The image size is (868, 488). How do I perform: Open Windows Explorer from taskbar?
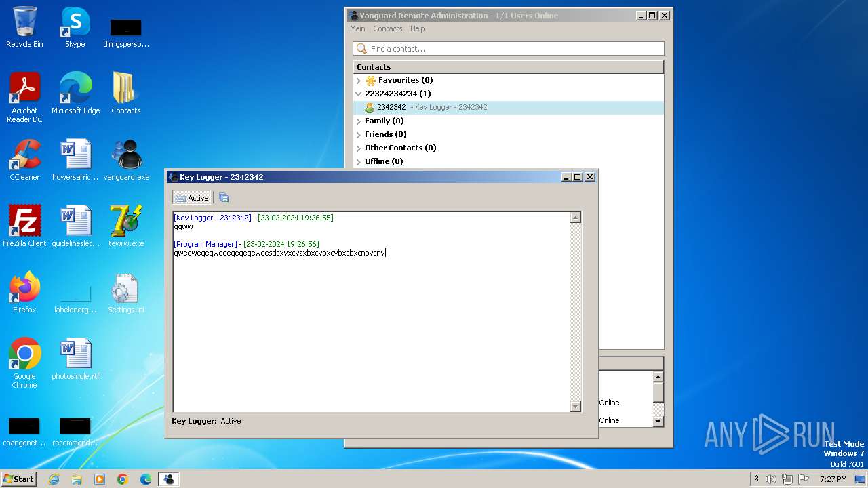click(x=77, y=479)
